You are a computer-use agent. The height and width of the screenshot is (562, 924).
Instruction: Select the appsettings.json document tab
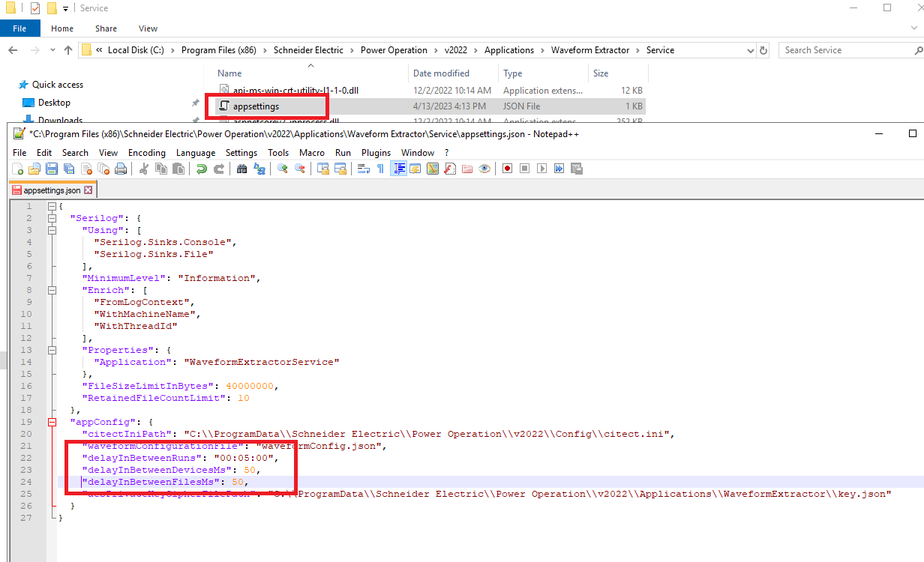51,190
